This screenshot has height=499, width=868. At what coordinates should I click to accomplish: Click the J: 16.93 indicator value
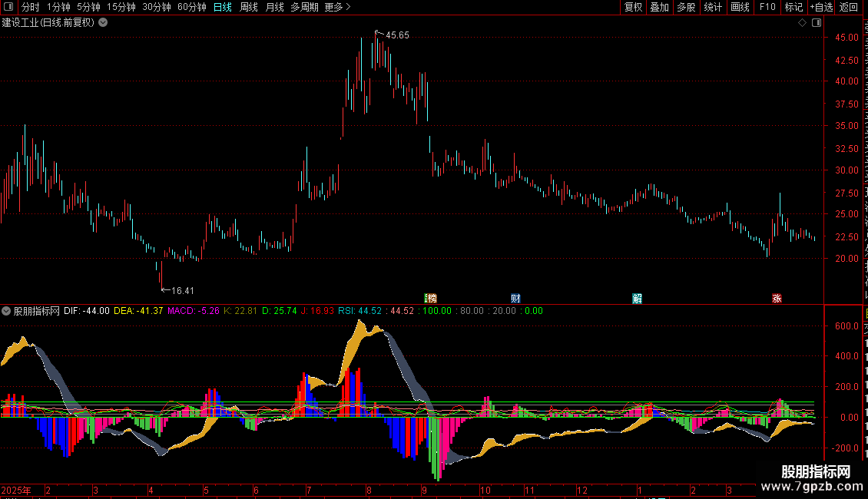317,311
